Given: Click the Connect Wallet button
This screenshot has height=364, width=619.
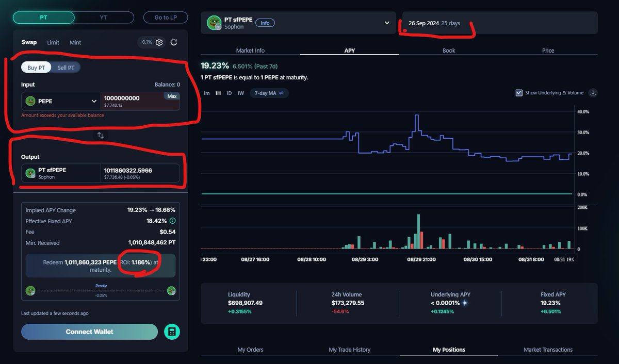Looking at the screenshot, I should click(x=89, y=332).
